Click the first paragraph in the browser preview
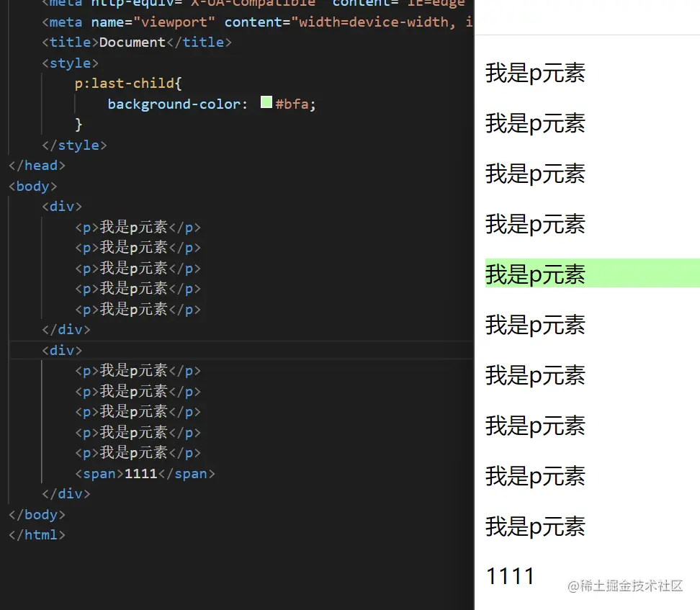This screenshot has width=700, height=610. tap(535, 73)
